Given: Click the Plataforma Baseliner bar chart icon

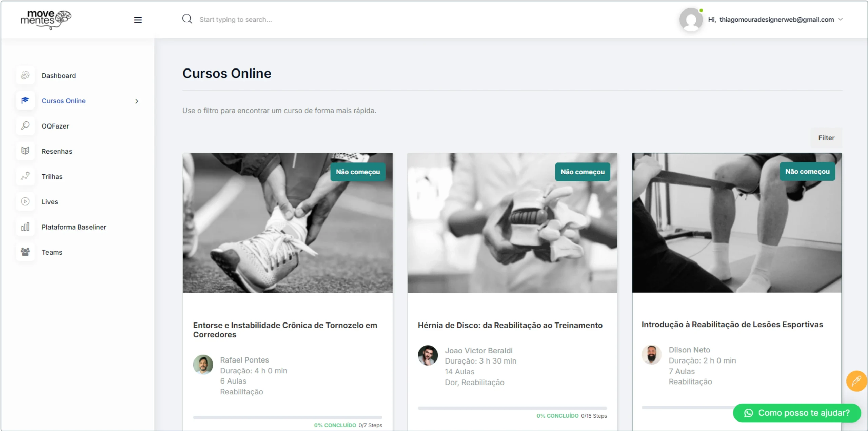Looking at the screenshot, I should pos(25,227).
